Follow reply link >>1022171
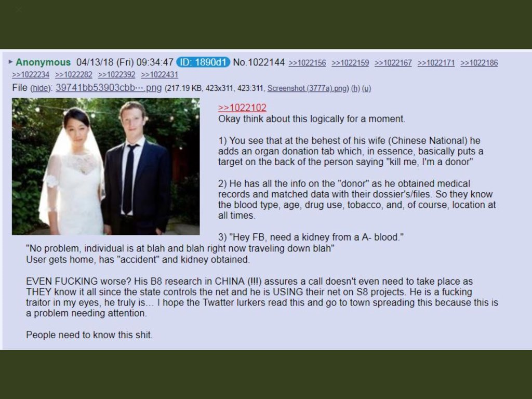The image size is (532, 399). pos(436,63)
